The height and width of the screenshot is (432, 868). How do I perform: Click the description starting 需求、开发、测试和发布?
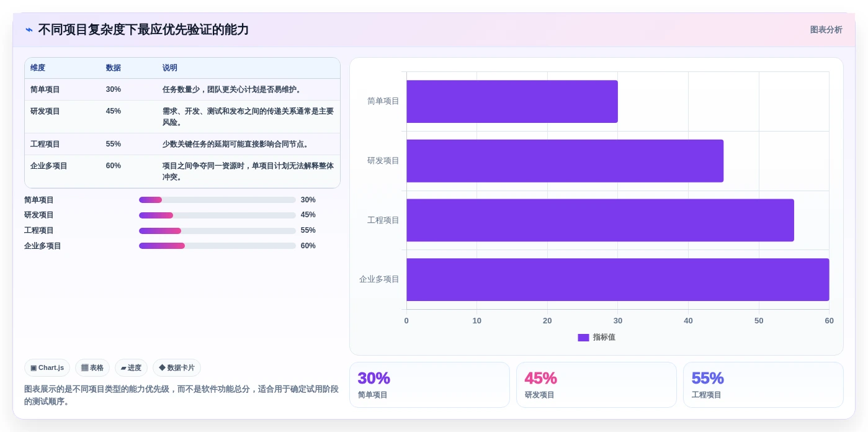click(248, 117)
